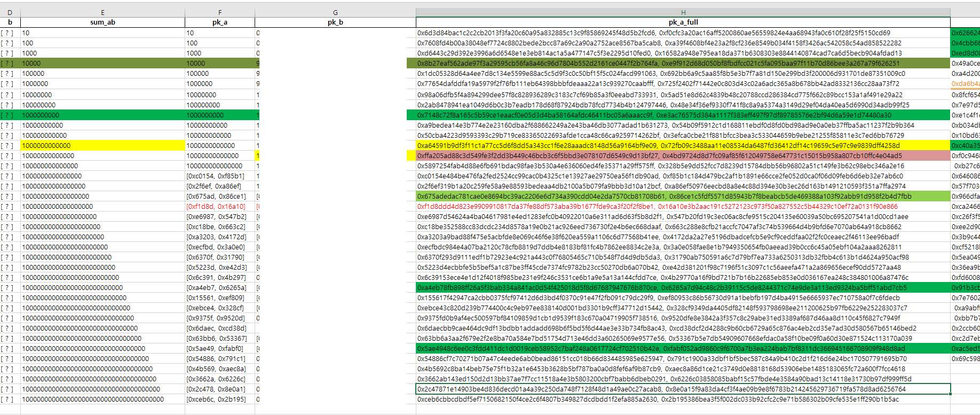Click pk_a cell [0x54886, 0x791c1]
980x415 pixels.
(220, 358)
